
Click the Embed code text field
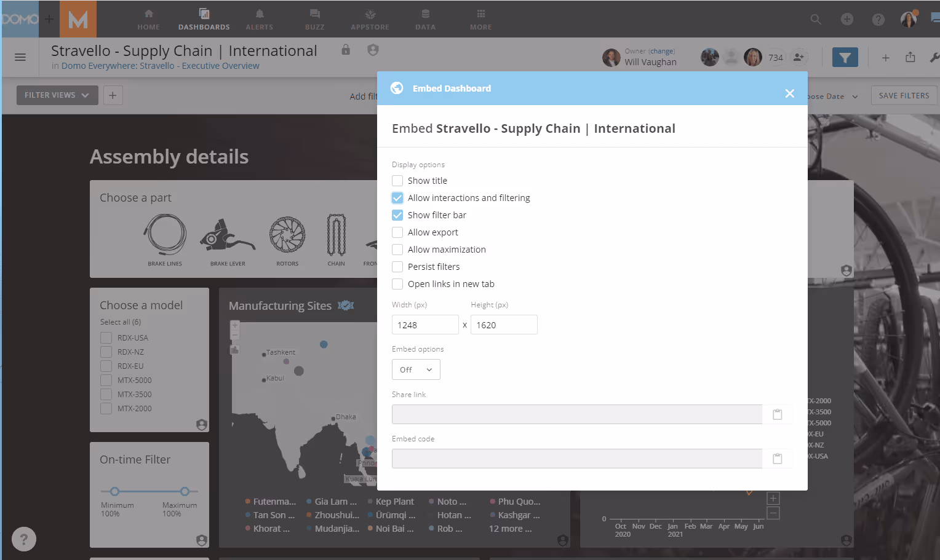[x=577, y=459]
